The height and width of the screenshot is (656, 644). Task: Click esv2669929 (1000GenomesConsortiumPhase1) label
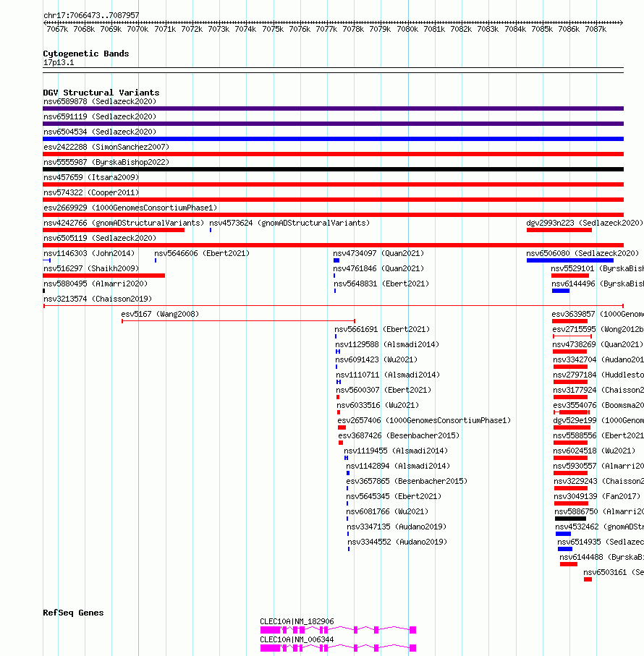click(x=130, y=208)
